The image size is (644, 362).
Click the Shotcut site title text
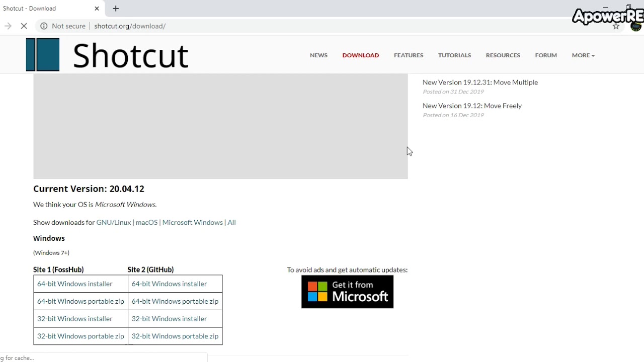(x=131, y=55)
